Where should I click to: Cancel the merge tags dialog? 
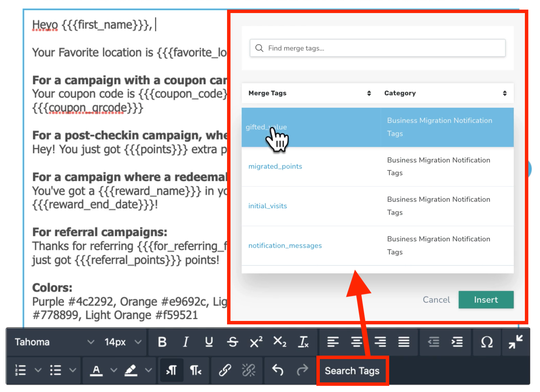[x=436, y=300]
